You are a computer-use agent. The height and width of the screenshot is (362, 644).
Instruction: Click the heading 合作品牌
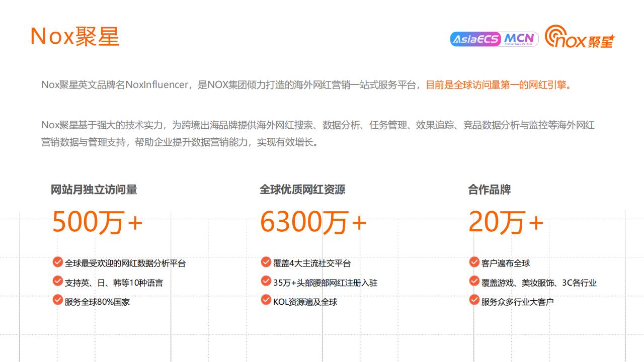pyautogui.click(x=489, y=190)
